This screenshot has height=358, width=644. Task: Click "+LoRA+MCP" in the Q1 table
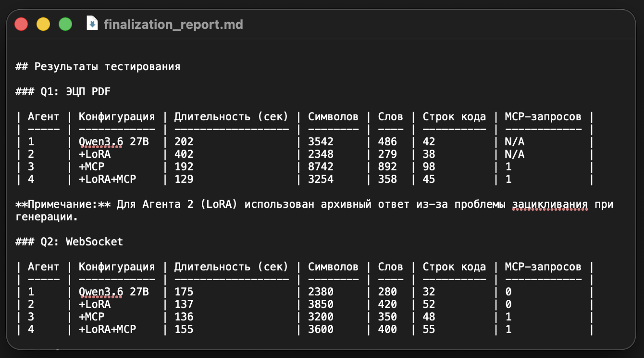(x=107, y=179)
